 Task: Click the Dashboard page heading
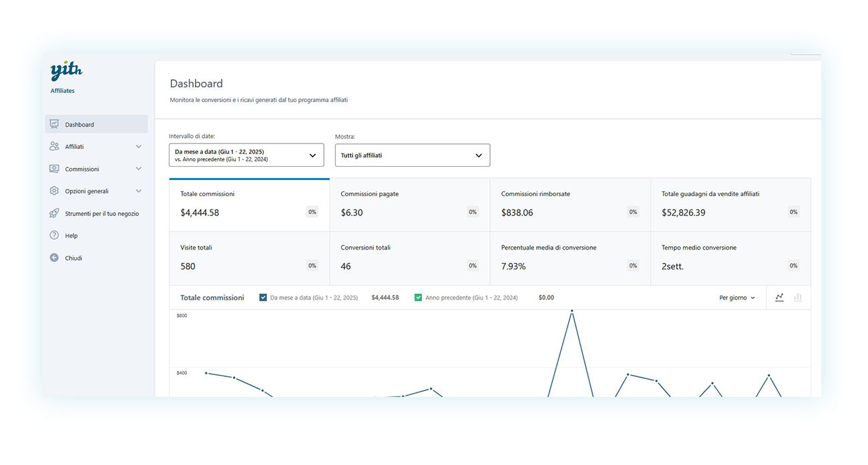point(196,83)
